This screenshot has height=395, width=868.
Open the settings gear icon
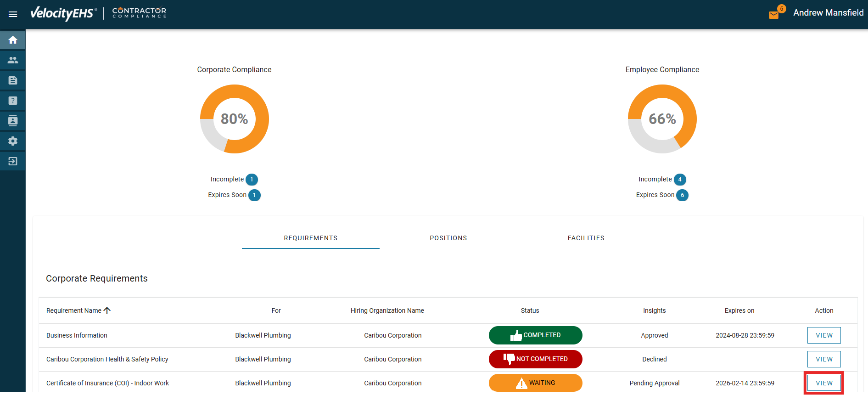(13, 141)
